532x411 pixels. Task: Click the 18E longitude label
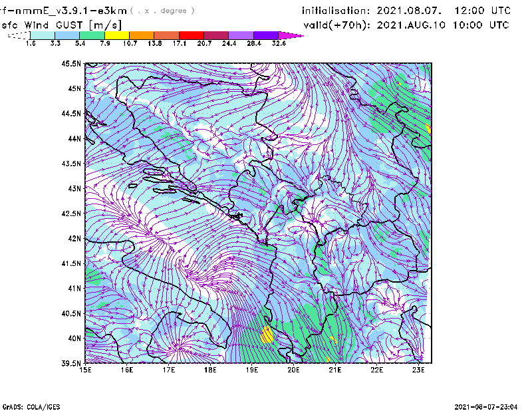(x=210, y=370)
